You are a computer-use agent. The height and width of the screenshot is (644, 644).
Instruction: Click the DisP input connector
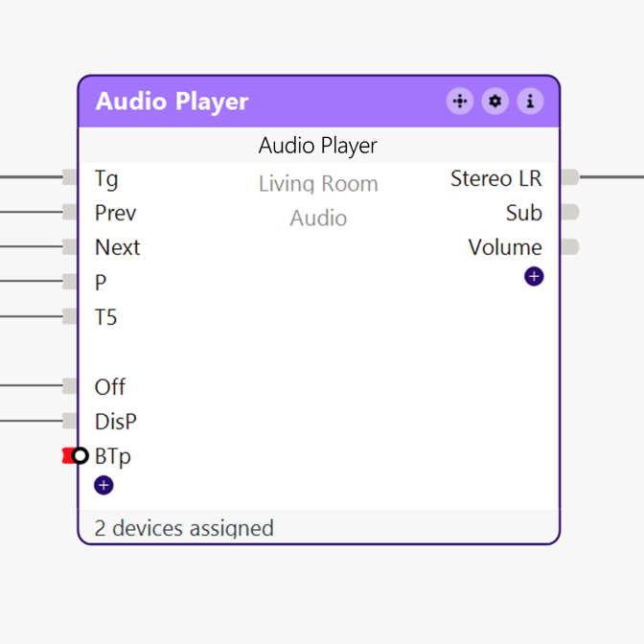70,421
